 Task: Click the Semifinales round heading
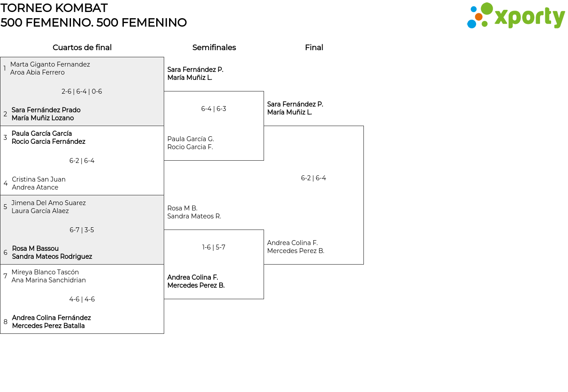pos(214,48)
